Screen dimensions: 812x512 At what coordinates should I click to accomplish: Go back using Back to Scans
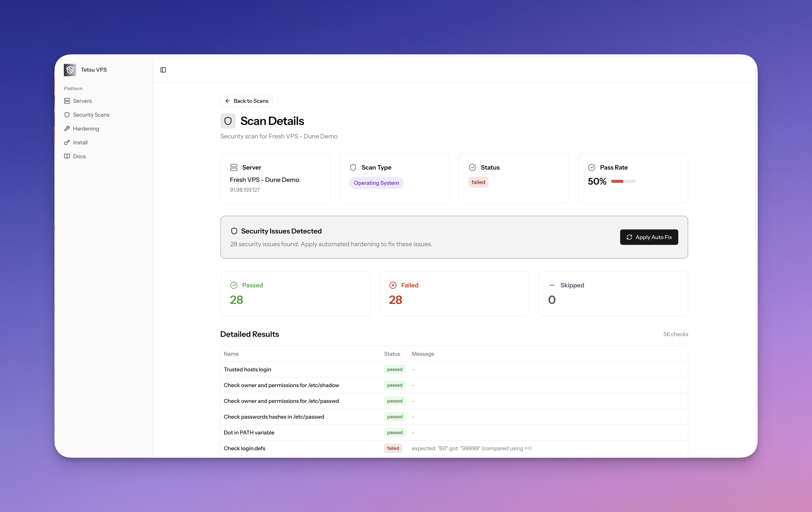246,101
